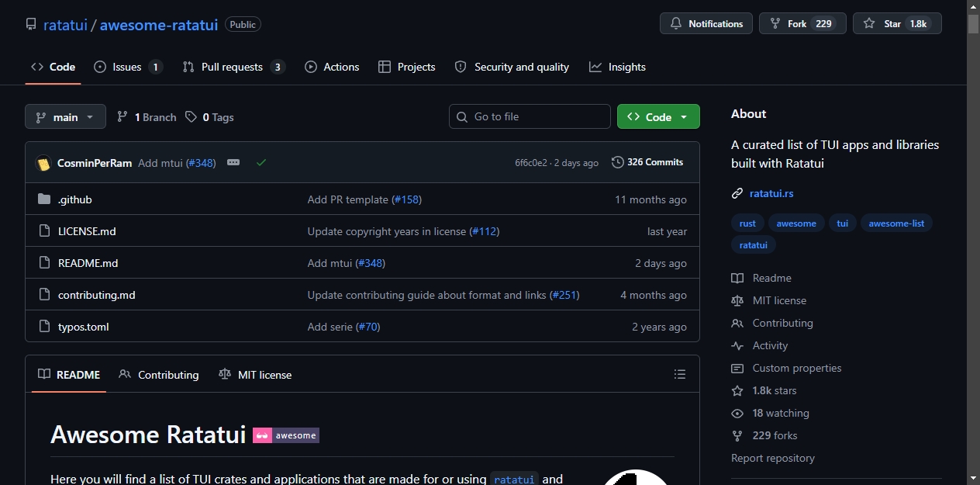The width and height of the screenshot is (980, 485).
Task: Open the LICENSE.md file
Action: 87,231
